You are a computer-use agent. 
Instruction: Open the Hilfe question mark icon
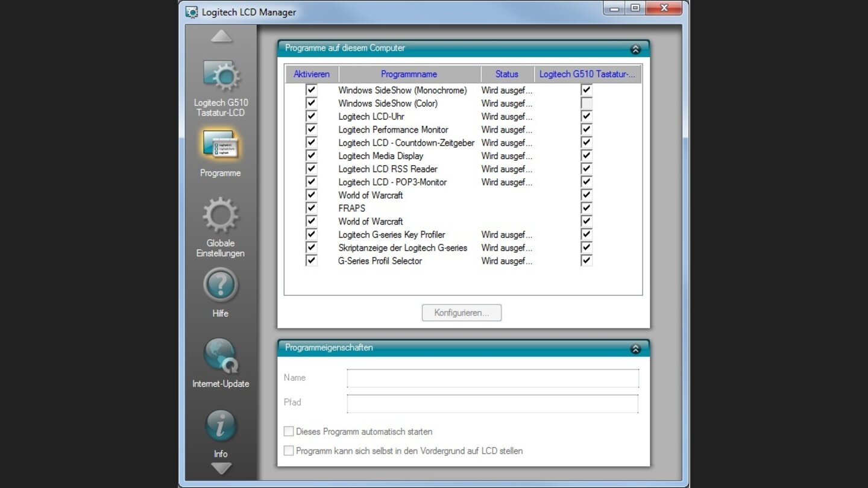221,286
